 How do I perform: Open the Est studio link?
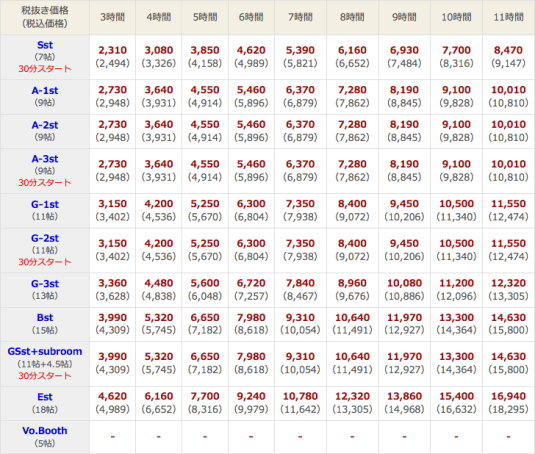click(x=45, y=397)
